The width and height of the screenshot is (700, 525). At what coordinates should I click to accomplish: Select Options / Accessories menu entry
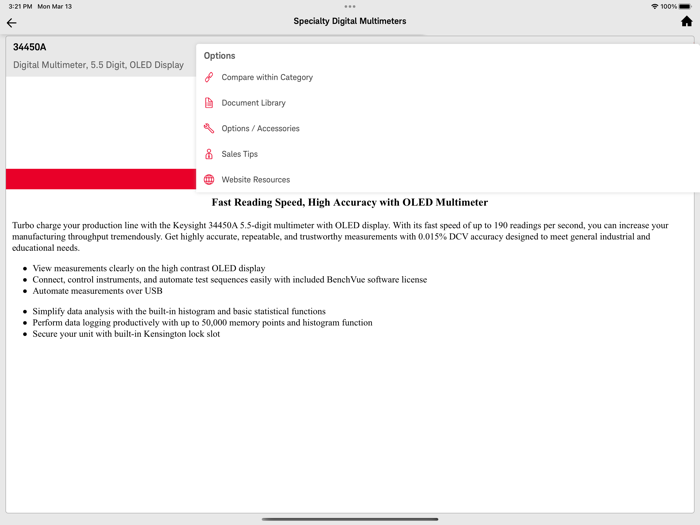pyautogui.click(x=260, y=129)
